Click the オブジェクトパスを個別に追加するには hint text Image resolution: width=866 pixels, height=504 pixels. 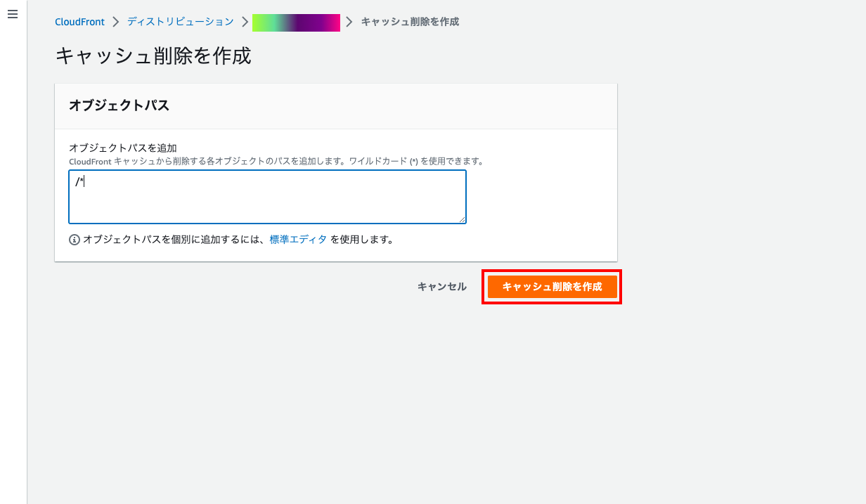pos(174,239)
